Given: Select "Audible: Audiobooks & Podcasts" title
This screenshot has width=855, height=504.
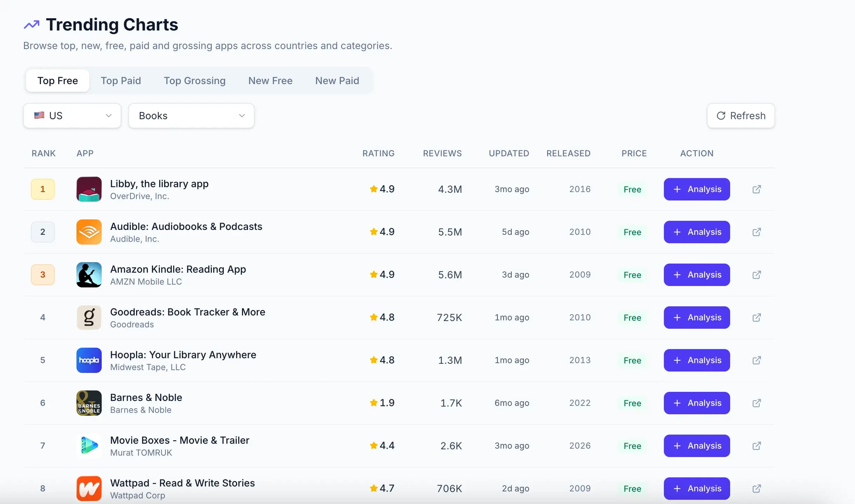Looking at the screenshot, I should (186, 226).
